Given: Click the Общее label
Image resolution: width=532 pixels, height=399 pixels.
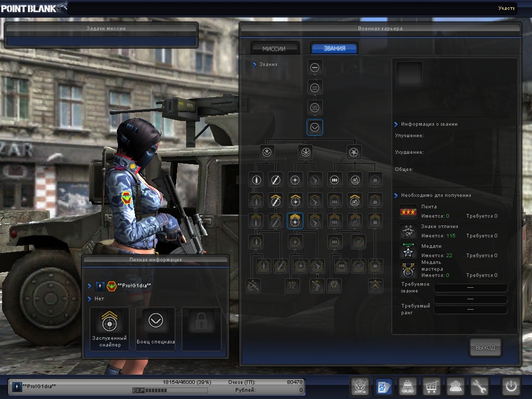Looking at the screenshot, I should pyautogui.click(x=404, y=169).
